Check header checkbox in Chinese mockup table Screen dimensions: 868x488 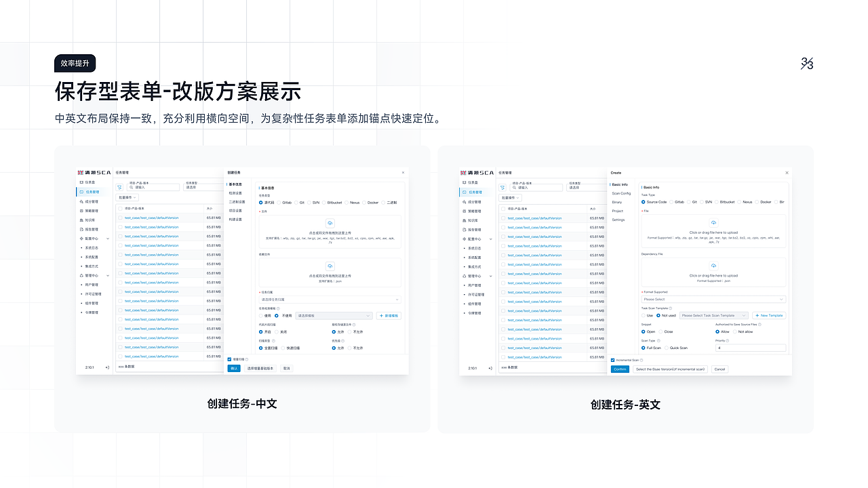[121, 208]
